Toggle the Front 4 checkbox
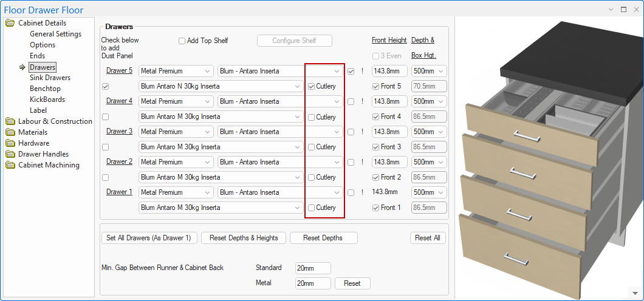 [376, 117]
